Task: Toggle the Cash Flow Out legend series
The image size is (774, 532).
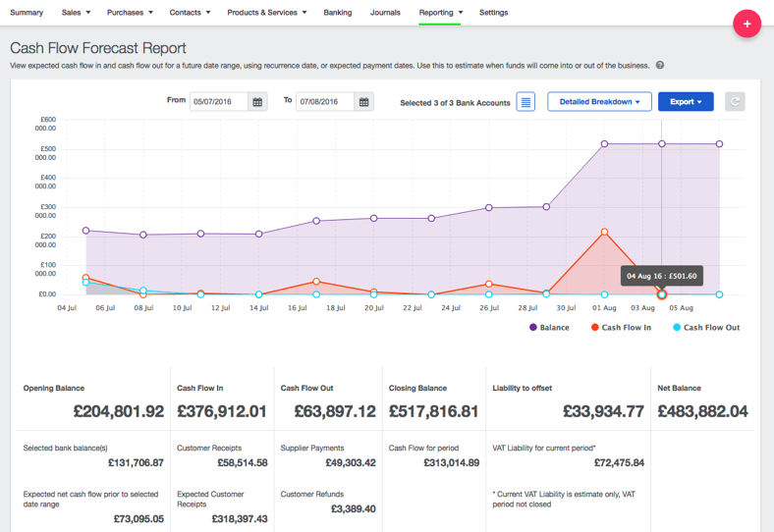Action: pos(705,328)
